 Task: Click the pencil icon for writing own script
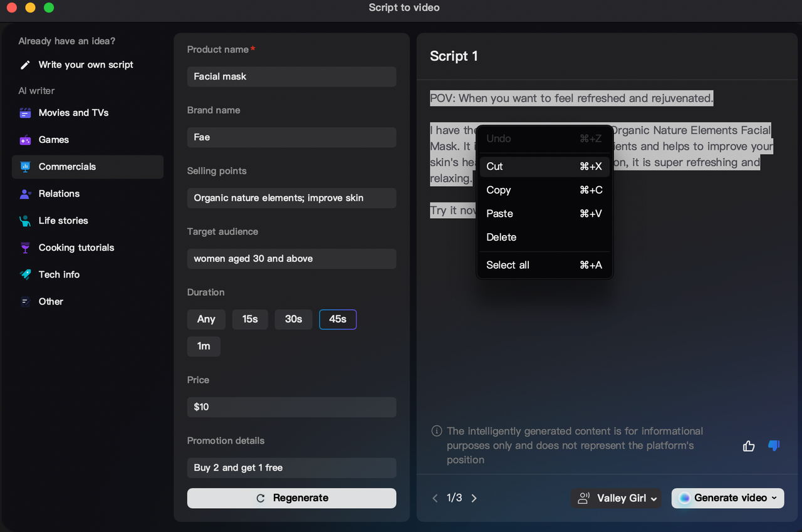24,65
